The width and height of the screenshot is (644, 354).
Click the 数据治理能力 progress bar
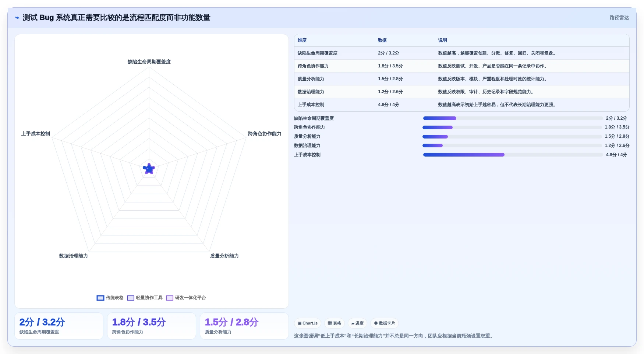(x=512, y=146)
